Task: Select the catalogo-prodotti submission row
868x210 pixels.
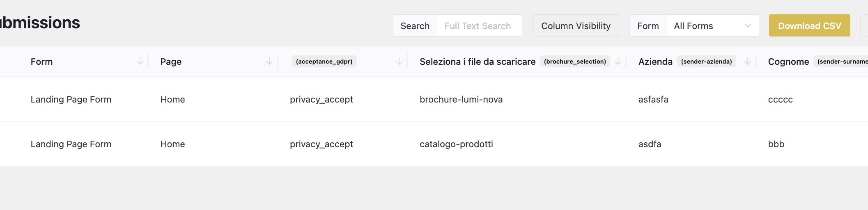Action: [x=456, y=144]
